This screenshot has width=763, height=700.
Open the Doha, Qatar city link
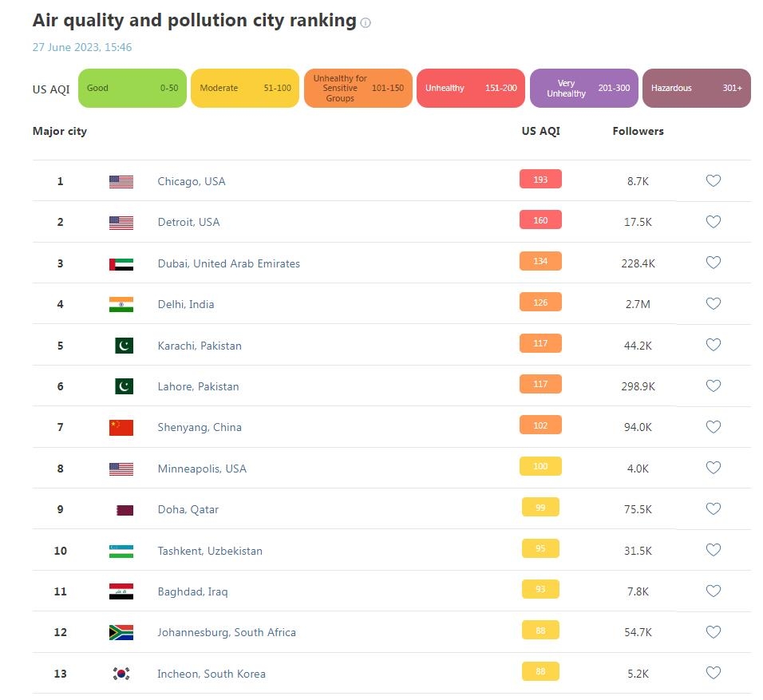point(188,510)
